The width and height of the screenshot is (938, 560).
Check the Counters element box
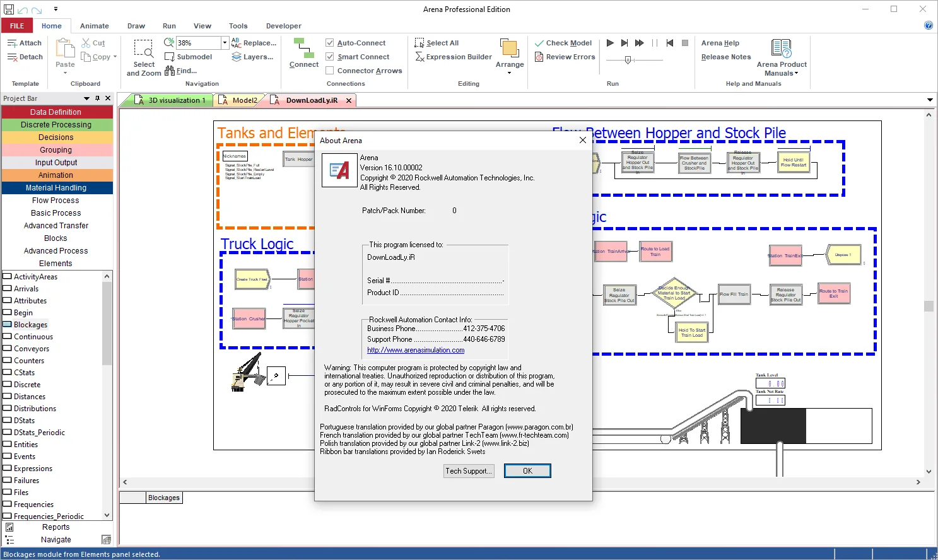pos(8,360)
